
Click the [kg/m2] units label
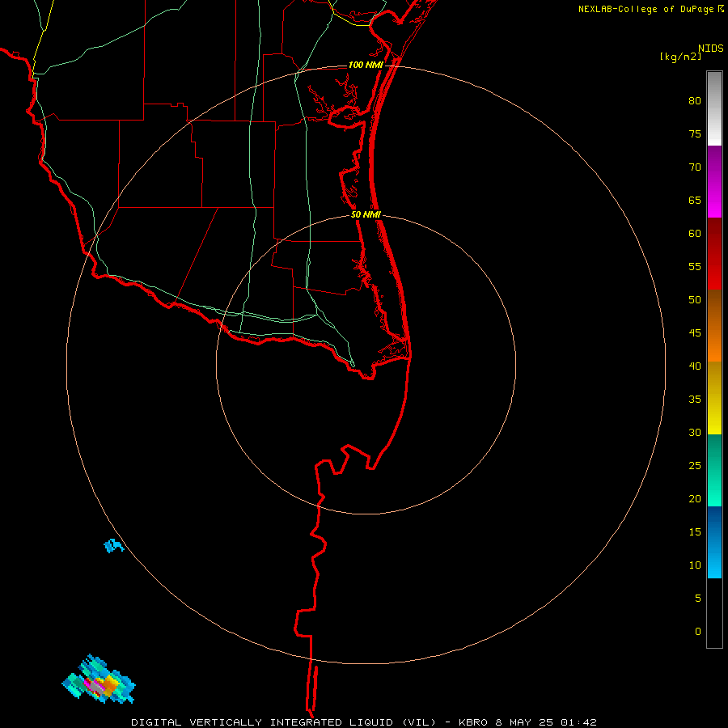(x=680, y=57)
